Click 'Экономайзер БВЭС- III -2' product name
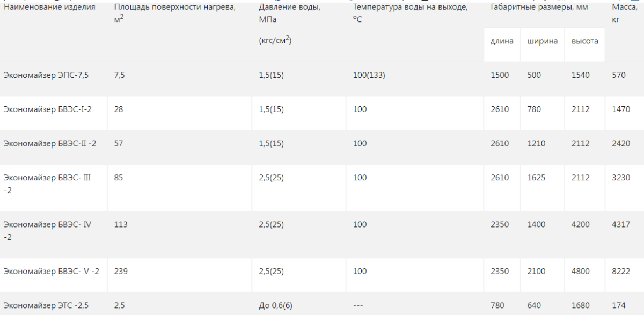This screenshot has height=315, width=644. pos(47,184)
